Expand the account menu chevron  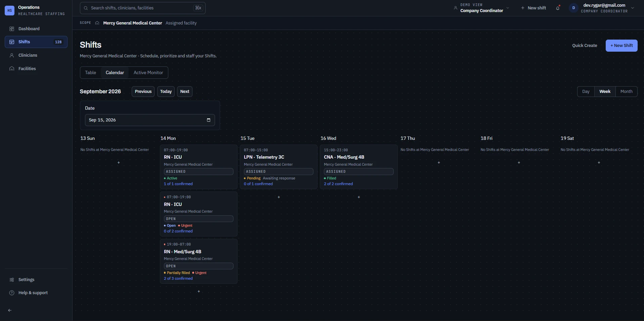[633, 8]
